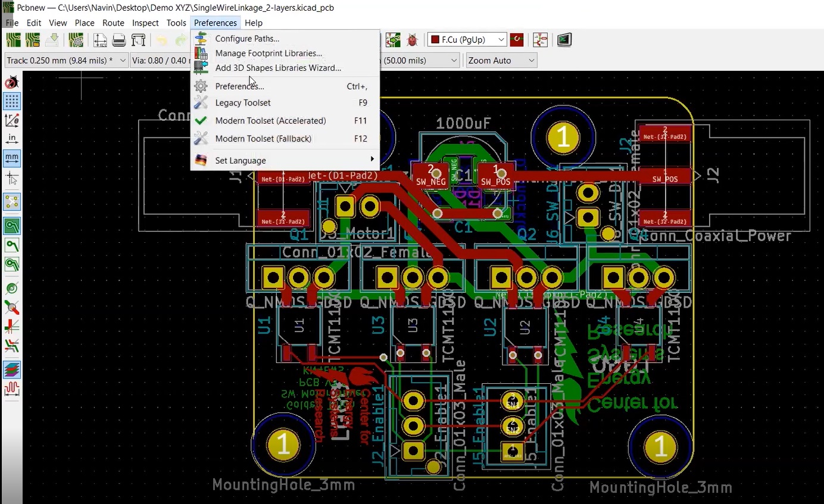824x504 pixels.
Task: Open the Zoom Auto dropdown
Action: pyautogui.click(x=501, y=60)
